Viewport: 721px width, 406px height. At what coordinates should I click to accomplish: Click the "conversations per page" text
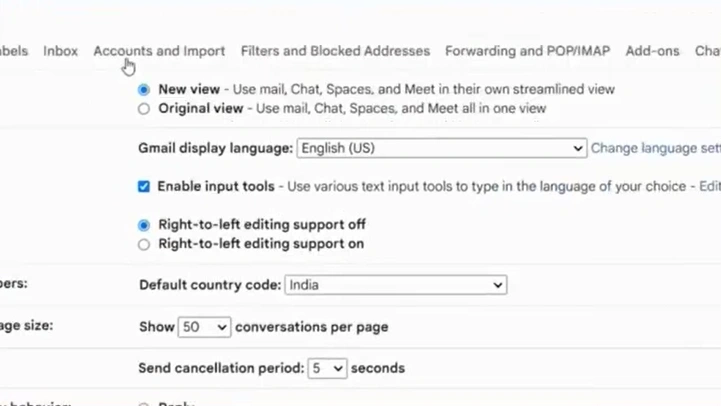click(312, 327)
